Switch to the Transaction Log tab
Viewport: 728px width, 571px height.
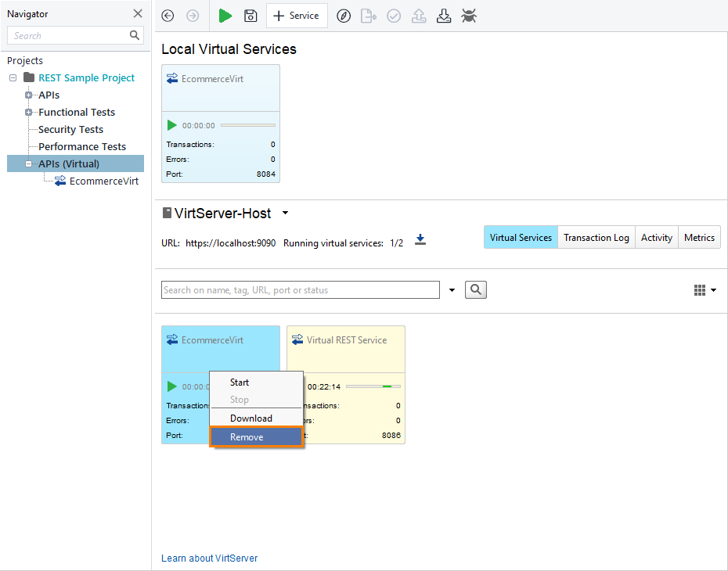[x=596, y=237]
